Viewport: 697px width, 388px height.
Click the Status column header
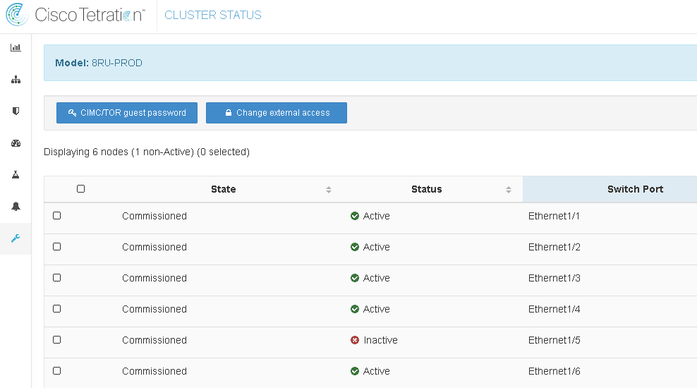426,189
